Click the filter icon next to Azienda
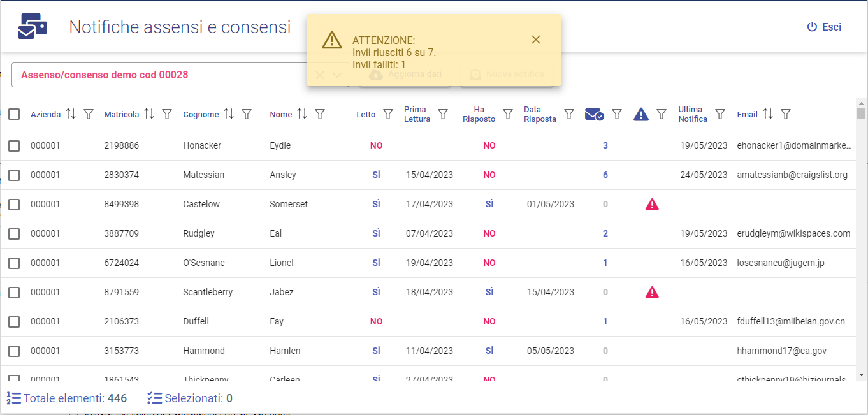 click(89, 114)
